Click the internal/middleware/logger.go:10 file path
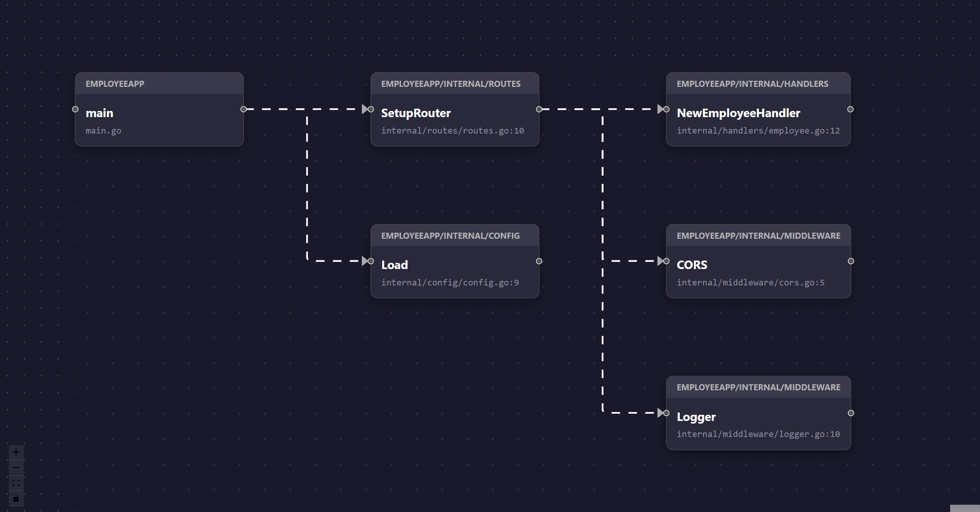The height and width of the screenshot is (512, 980). tap(758, 434)
